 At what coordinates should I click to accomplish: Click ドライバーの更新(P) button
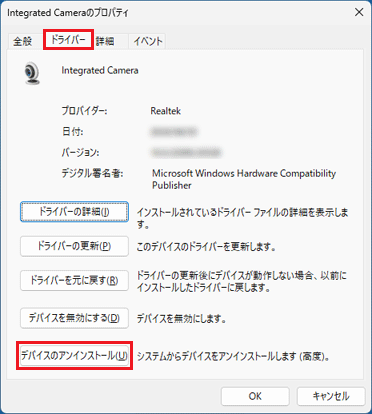[x=74, y=246]
